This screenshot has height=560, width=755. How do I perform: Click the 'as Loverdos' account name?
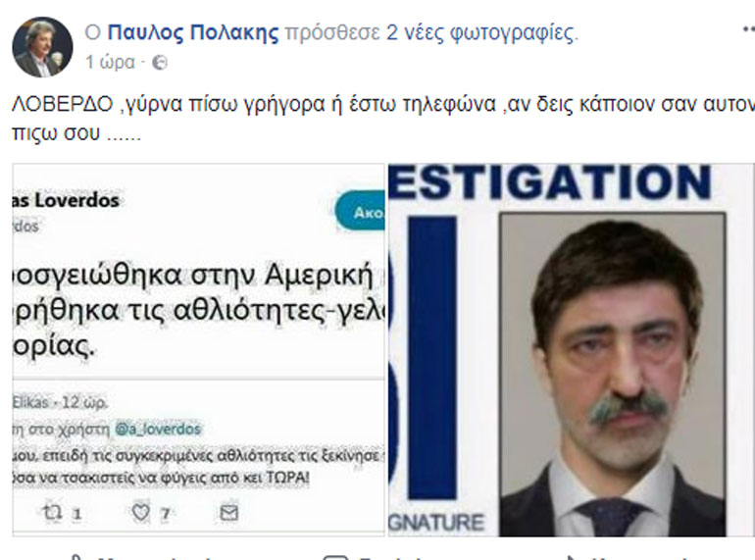coord(66,200)
